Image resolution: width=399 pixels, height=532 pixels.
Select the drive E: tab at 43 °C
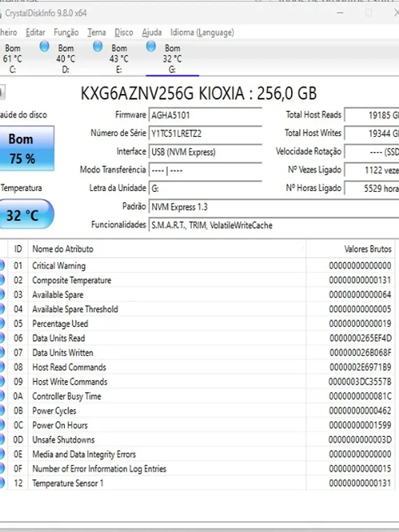tap(119, 58)
